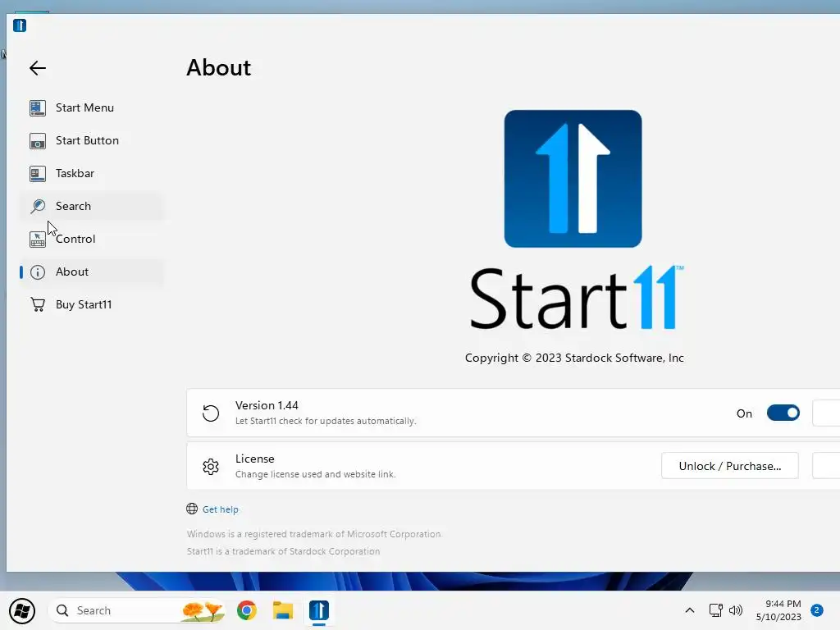Click 'Let Start11 check for updates automatically.'
840x630 pixels.
click(326, 421)
